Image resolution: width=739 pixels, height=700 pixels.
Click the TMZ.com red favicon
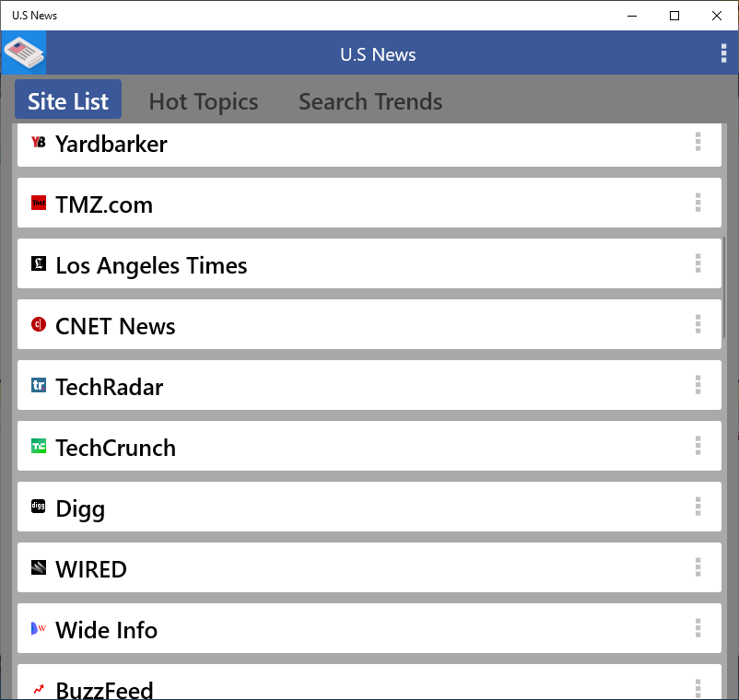pyautogui.click(x=39, y=203)
